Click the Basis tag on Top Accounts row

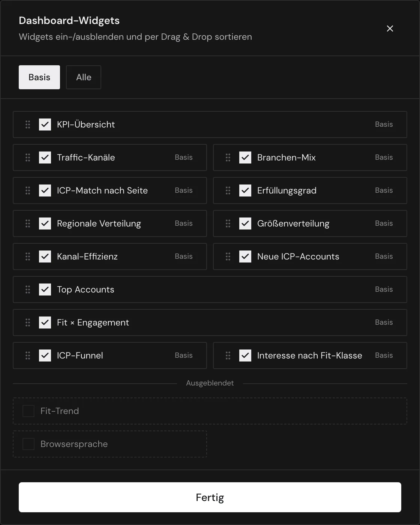(x=384, y=289)
